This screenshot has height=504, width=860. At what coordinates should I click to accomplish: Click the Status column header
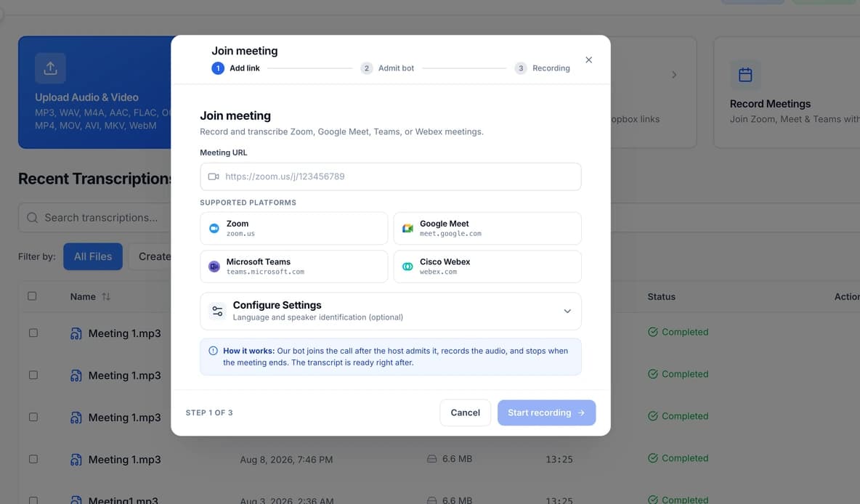(x=662, y=297)
